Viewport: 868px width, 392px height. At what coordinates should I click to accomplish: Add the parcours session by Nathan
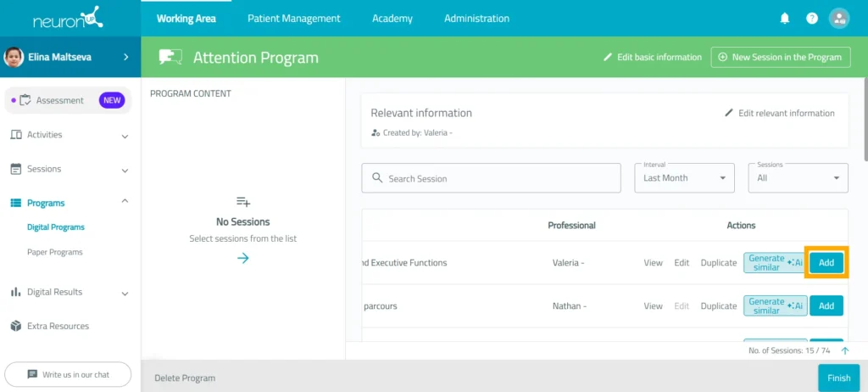826,306
